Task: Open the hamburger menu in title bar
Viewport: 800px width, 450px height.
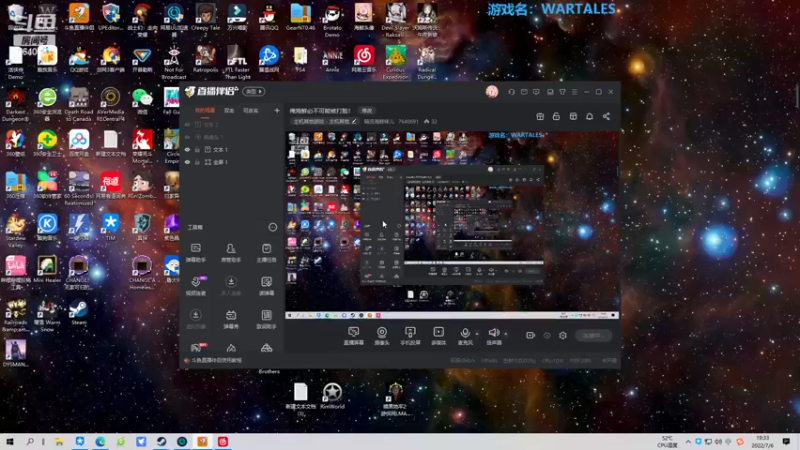Action: (574, 92)
